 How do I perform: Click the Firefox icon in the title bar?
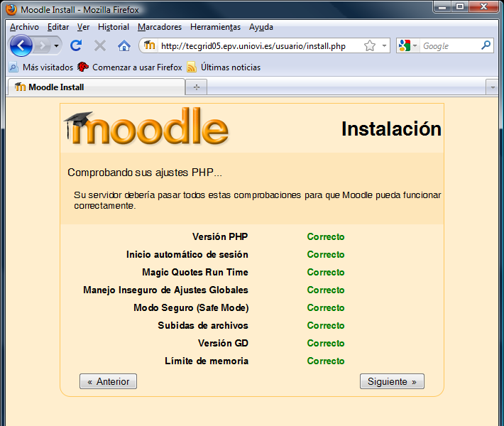click(x=11, y=9)
